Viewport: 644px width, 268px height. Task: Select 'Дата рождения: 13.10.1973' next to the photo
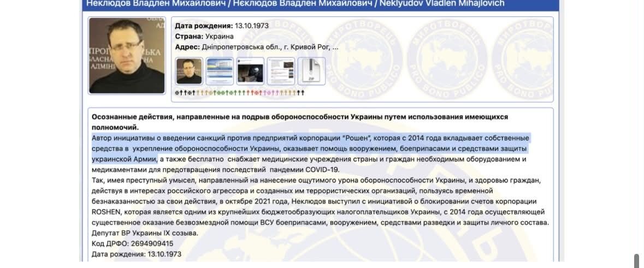click(x=222, y=26)
